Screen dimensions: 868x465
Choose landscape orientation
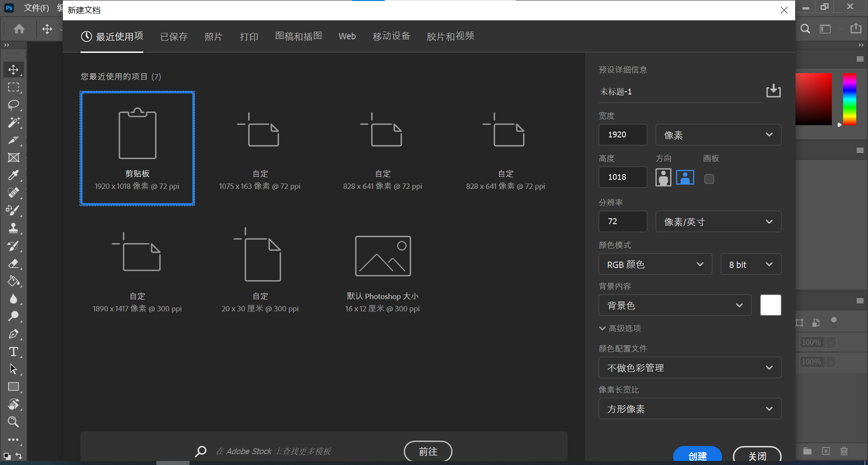pyautogui.click(x=685, y=178)
